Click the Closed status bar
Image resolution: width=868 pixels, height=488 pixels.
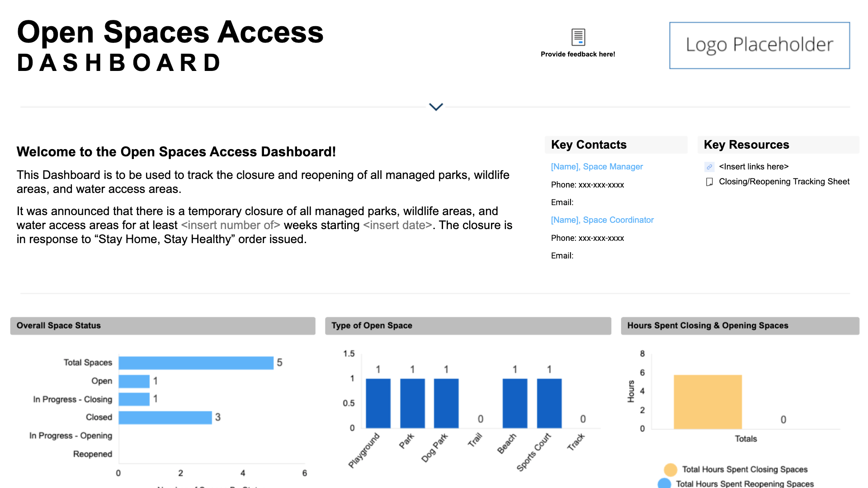pyautogui.click(x=165, y=418)
